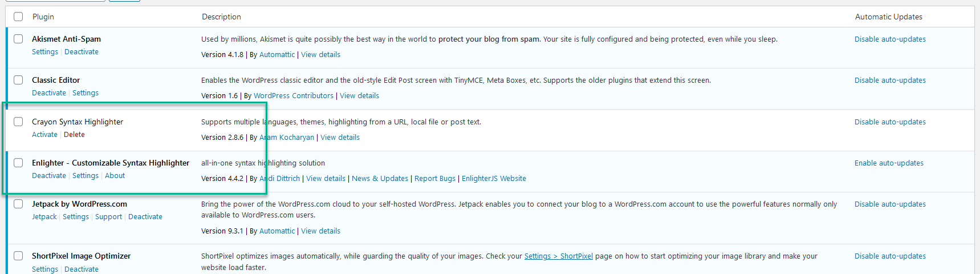Click the Akismet Anti-Spam plugin name

(x=66, y=39)
